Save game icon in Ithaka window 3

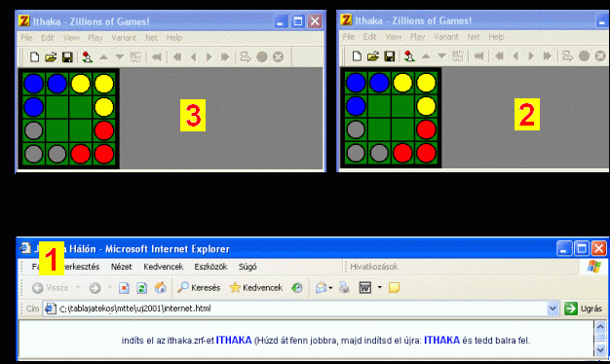[67, 57]
